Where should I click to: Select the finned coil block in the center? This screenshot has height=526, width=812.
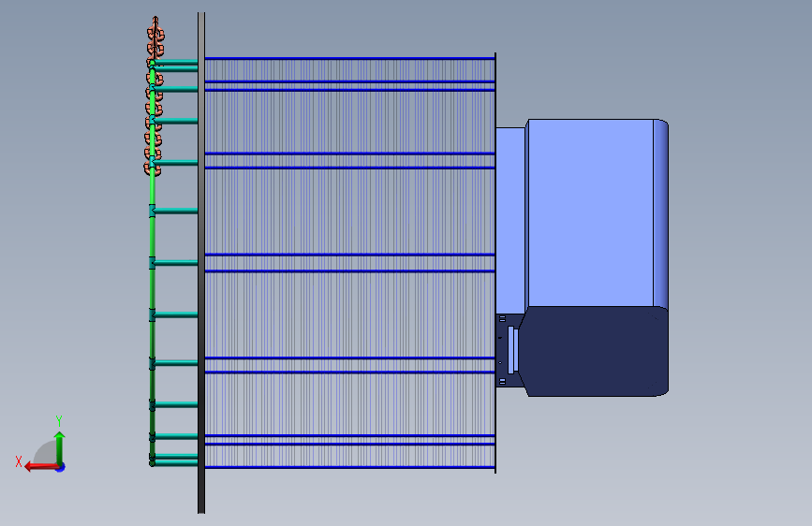(x=350, y=263)
